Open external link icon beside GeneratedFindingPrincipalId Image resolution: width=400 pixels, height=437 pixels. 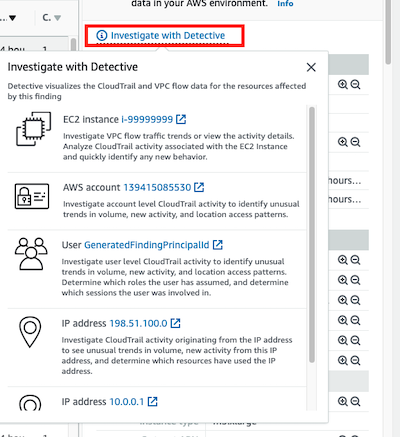click(x=218, y=245)
